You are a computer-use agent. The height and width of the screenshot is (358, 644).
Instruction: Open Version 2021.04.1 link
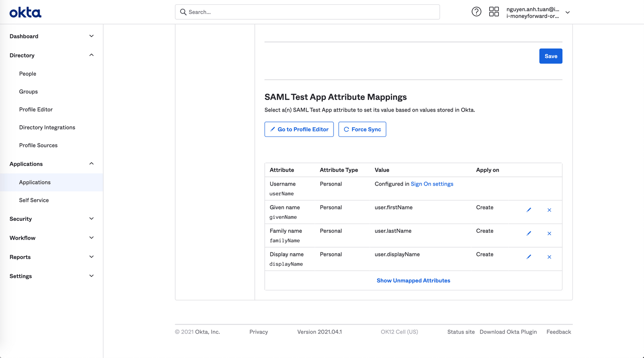[320, 332]
